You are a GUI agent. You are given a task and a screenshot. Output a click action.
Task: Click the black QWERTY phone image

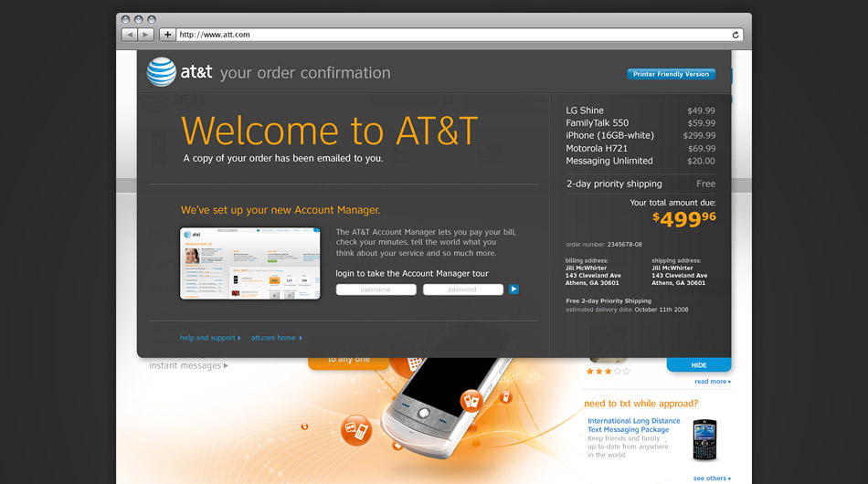[x=704, y=440]
